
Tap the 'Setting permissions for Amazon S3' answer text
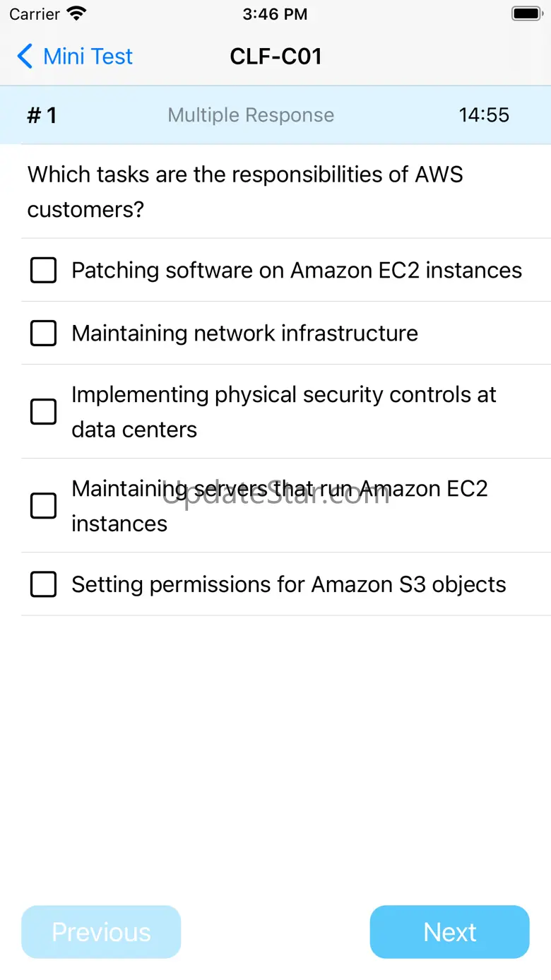point(288,584)
